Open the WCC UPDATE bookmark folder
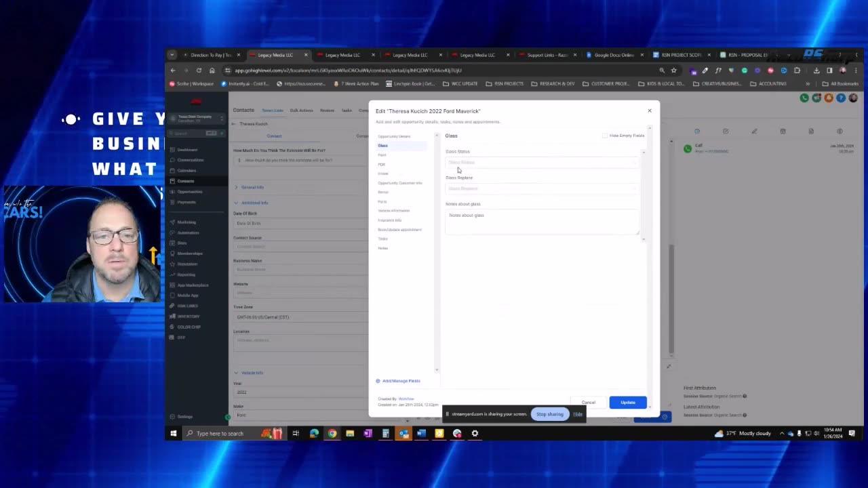This screenshot has height=488, width=868. coord(460,84)
